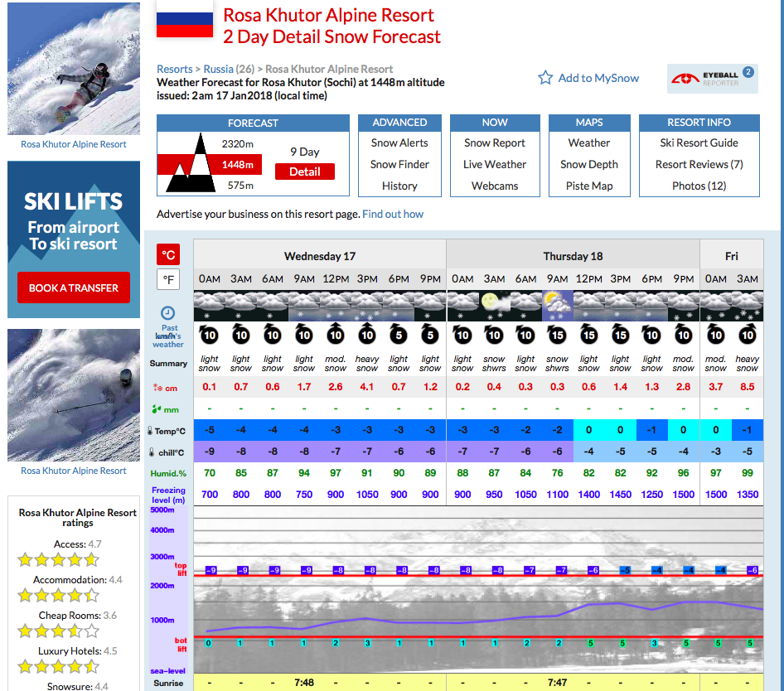This screenshot has height=691, width=784.
Task: Click the Friday 3AM snow cloud icon
Action: 747,306
